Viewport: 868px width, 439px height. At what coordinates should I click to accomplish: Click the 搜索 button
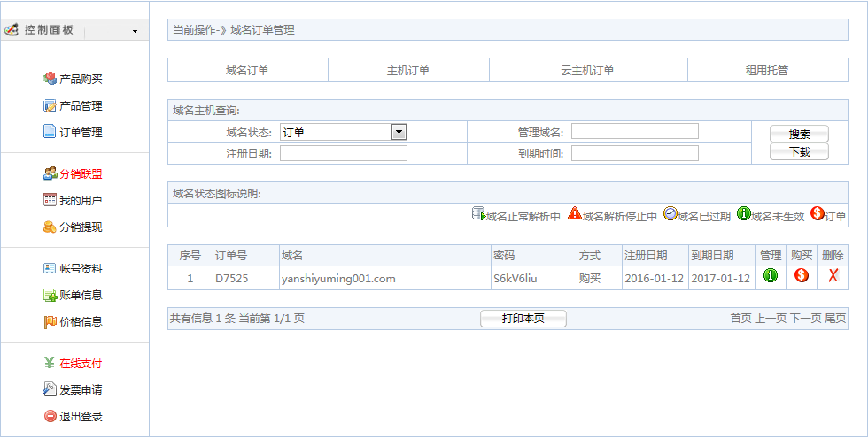pos(799,134)
